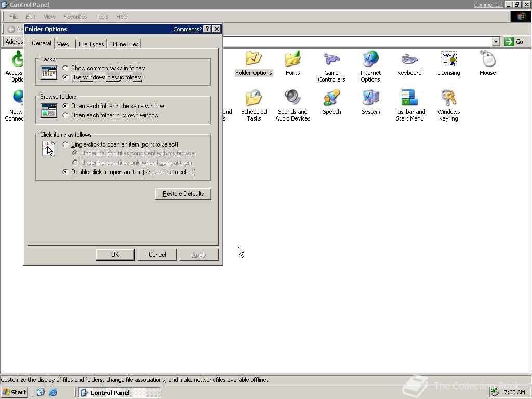Click Comments? link in Control Panel title bar
The image size is (532, 399).
pyautogui.click(x=488, y=5)
